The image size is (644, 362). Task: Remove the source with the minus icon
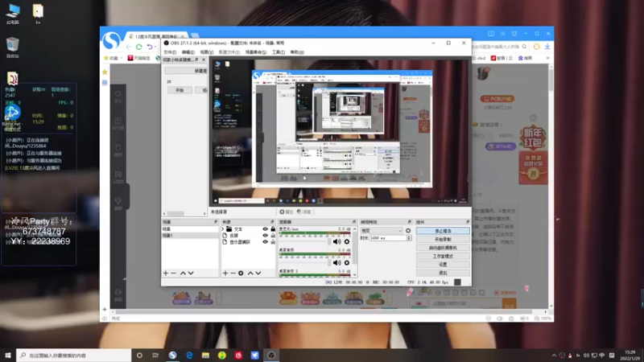coord(233,274)
